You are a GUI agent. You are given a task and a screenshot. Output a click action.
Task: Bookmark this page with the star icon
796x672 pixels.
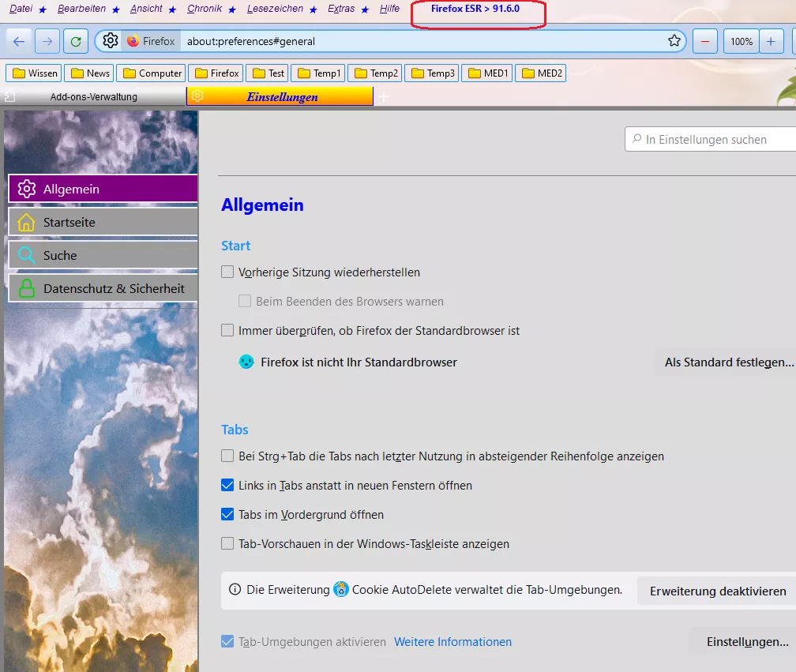coord(674,41)
